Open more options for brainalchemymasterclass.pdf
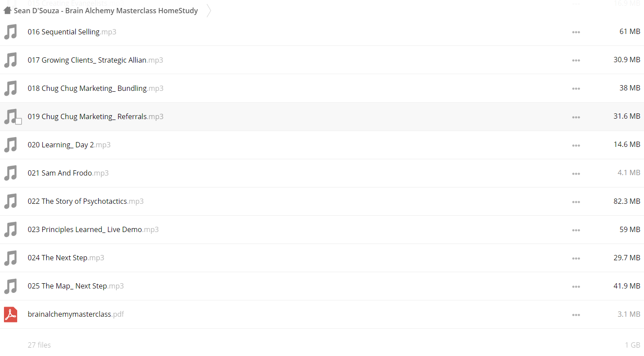Screen dimensions: 644x356 coord(576,315)
